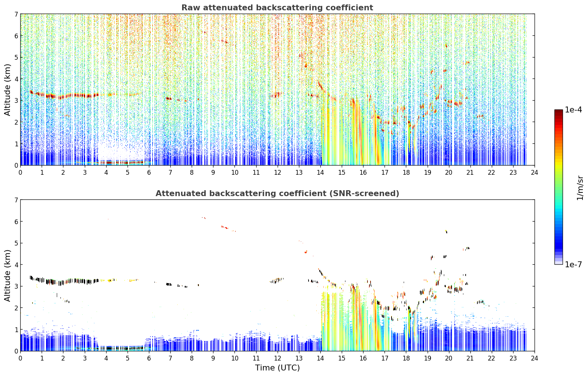Viewport: 588px width, 376px height.
Task: Click the '7' altitude tick of upper plot
Action: [x=16, y=14]
